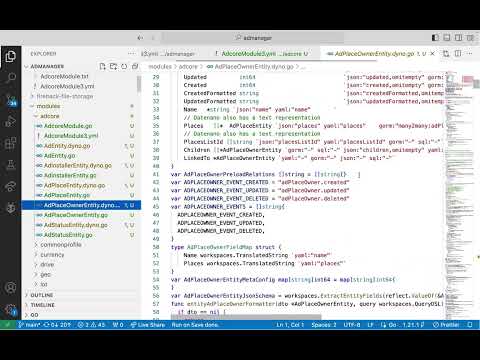480x360 pixels.
Task: Open AdcoreModule.go in the file tree
Action: pyautogui.click(x=68, y=126)
